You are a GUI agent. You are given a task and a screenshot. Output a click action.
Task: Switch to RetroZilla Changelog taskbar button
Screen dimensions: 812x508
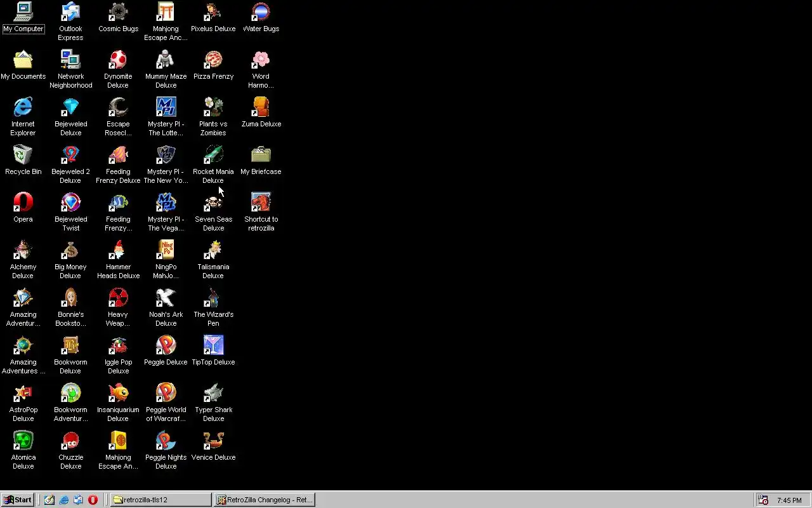pyautogui.click(x=264, y=500)
